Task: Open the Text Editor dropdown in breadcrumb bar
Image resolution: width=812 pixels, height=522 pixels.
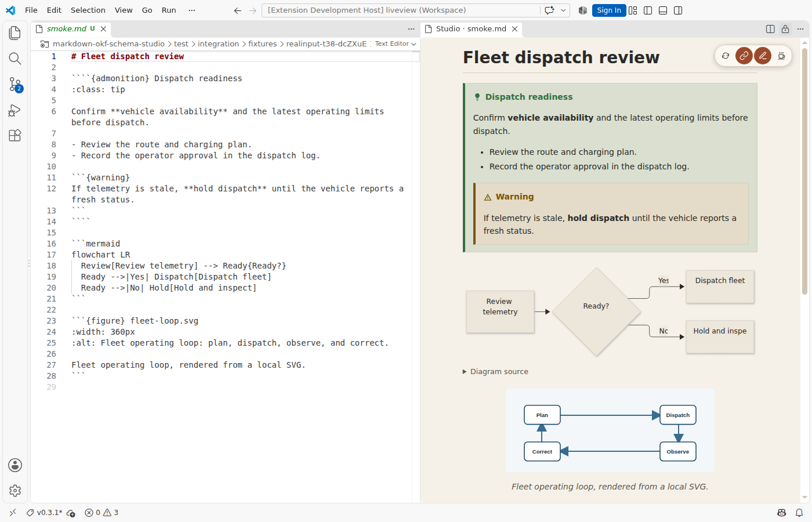Action: (396, 44)
